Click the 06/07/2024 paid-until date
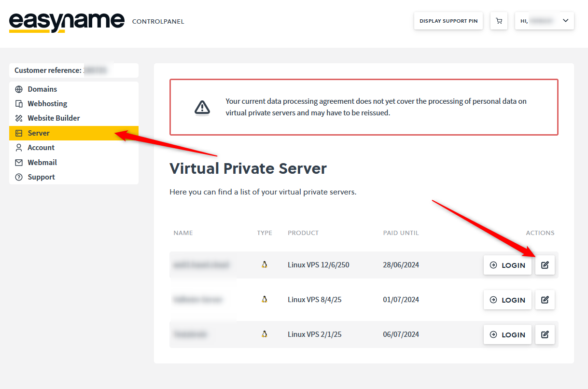Screen dimensions: 588x389 [401, 334]
